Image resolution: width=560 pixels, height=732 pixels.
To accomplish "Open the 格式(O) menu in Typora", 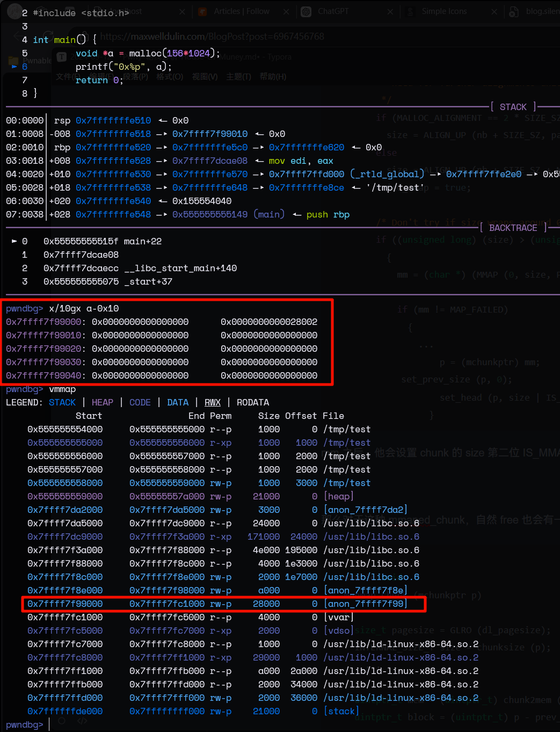I will pyautogui.click(x=170, y=77).
